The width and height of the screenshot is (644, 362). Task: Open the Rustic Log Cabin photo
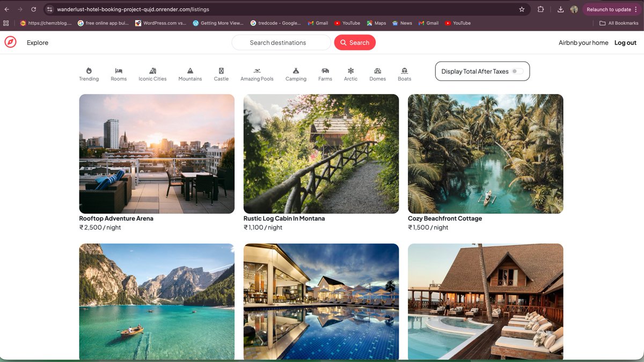pyautogui.click(x=321, y=154)
